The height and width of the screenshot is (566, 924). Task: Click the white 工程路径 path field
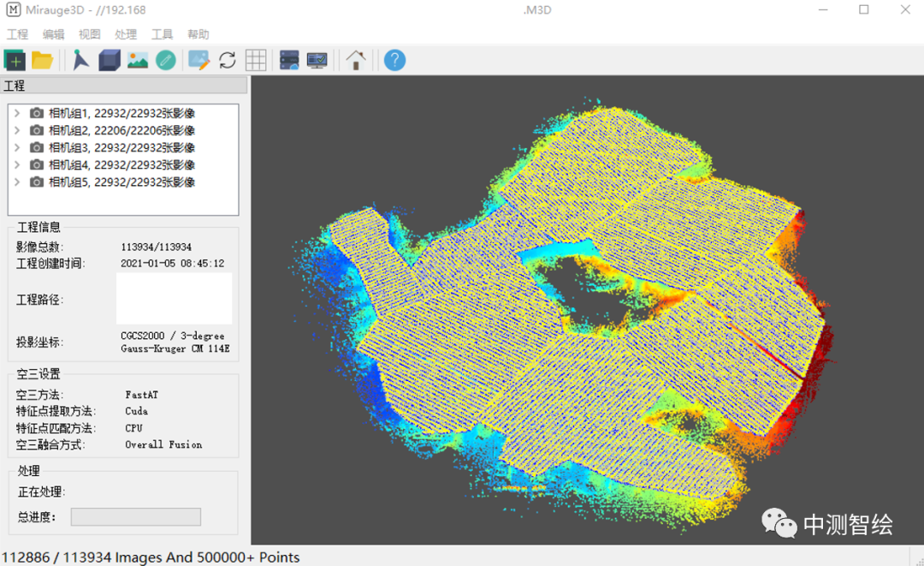point(174,299)
